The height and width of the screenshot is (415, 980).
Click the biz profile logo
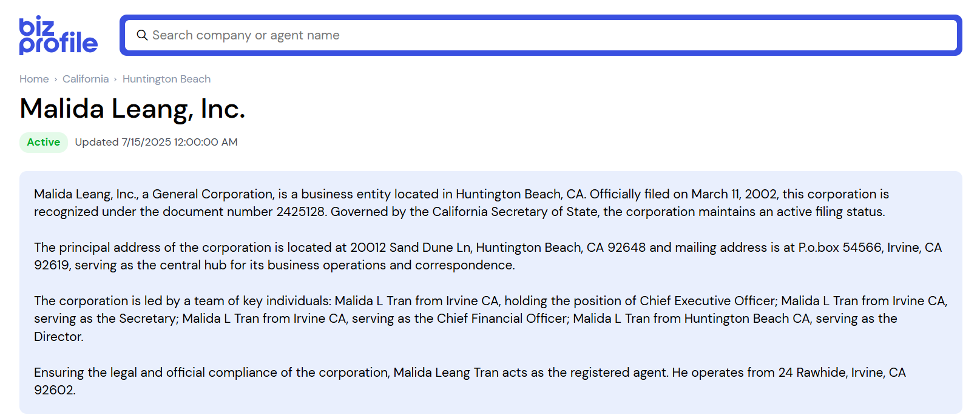click(58, 35)
